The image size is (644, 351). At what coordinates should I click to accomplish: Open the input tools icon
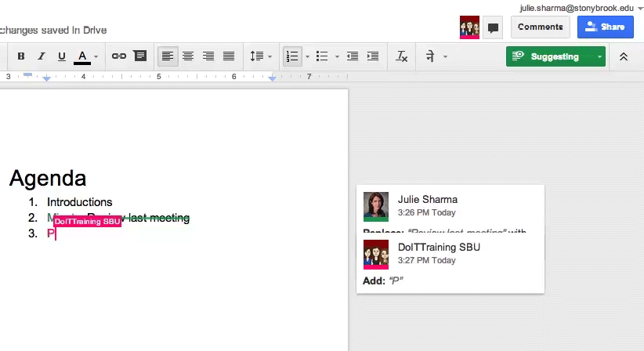[x=430, y=56]
